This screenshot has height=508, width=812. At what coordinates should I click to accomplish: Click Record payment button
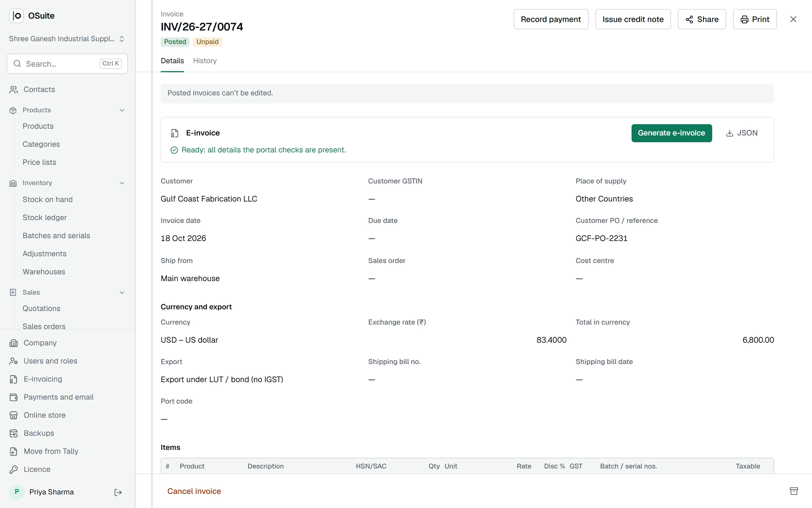[551, 19]
